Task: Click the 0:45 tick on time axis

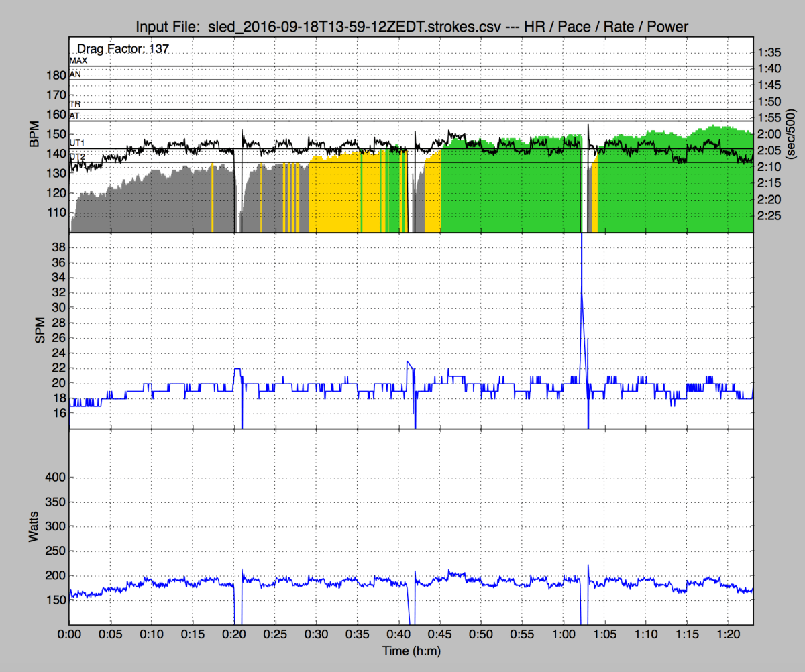Action: pos(440,633)
